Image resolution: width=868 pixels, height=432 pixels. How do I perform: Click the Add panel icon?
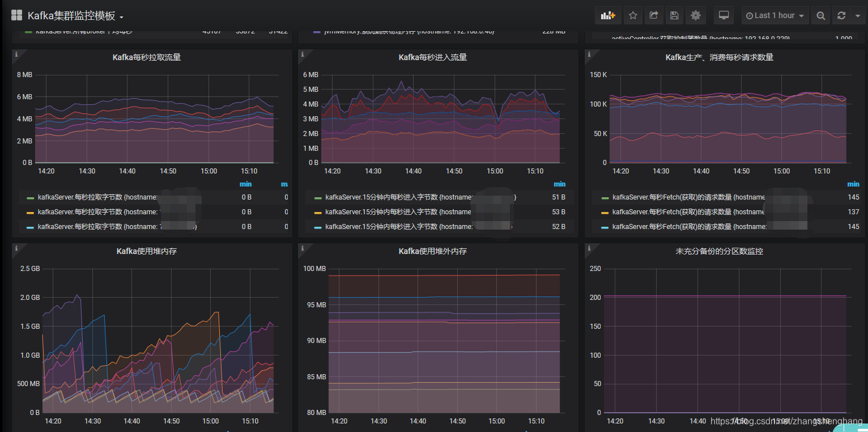coord(608,16)
